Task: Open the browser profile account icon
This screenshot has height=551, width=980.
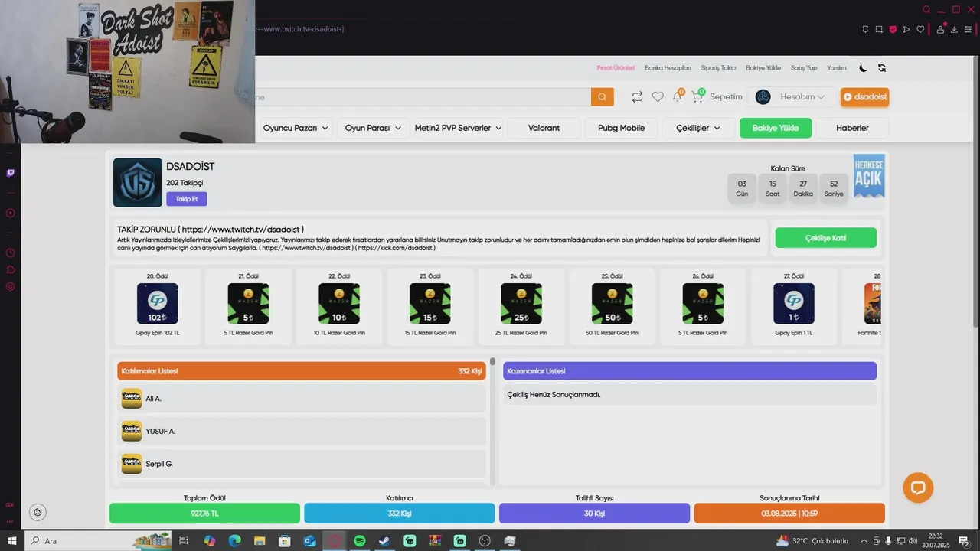Action: [x=940, y=30]
